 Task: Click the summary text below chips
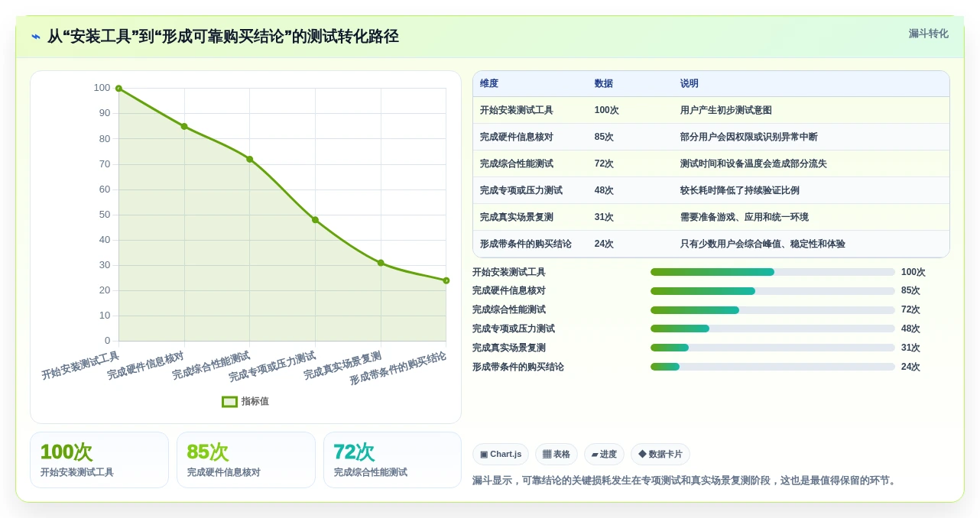pos(686,481)
